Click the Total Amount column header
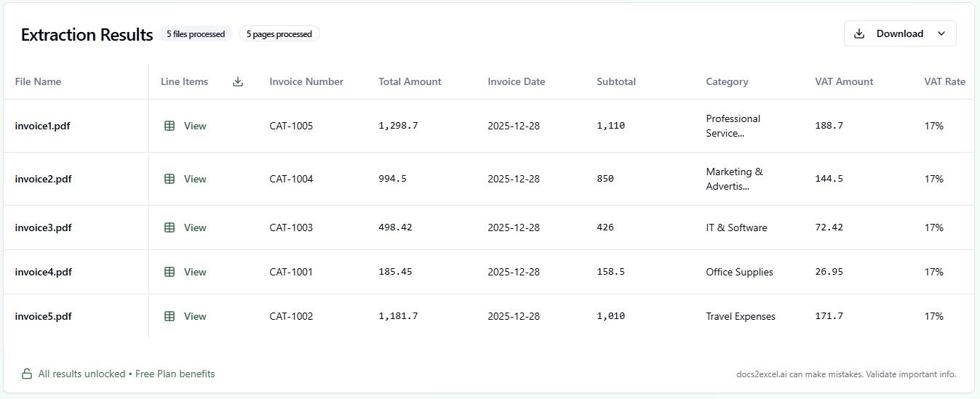980x399 pixels. [x=410, y=81]
